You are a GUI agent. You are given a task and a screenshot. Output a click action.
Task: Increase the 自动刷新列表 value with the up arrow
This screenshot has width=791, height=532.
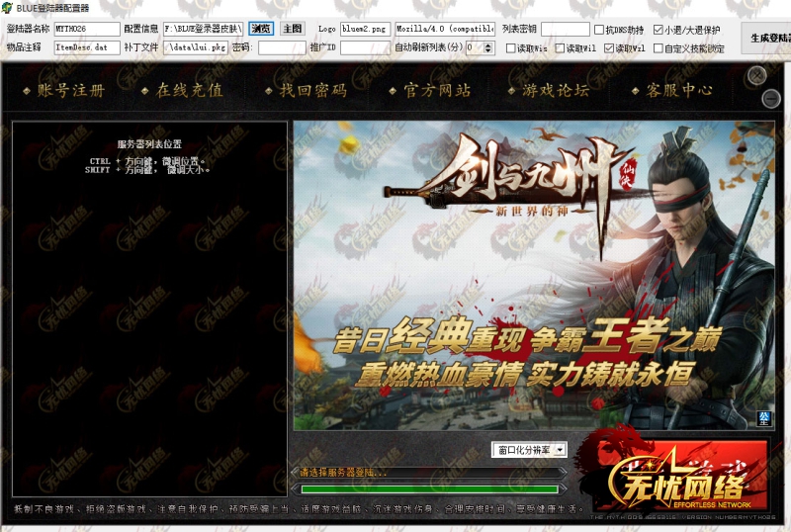487,44
